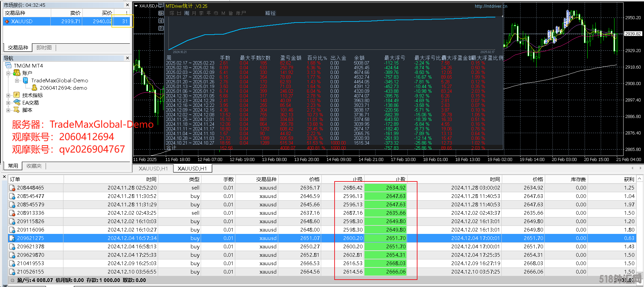This screenshot has width=644, height=287.
Task: Expand the 技术指标 tree node
Action: pyautogui.click(x=8, y=95)
